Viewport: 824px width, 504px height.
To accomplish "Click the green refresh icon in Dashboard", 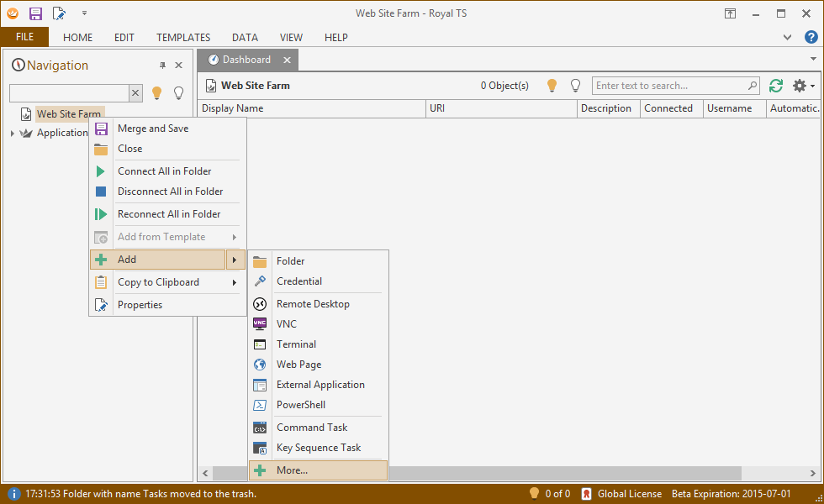I will click(776, 86).
